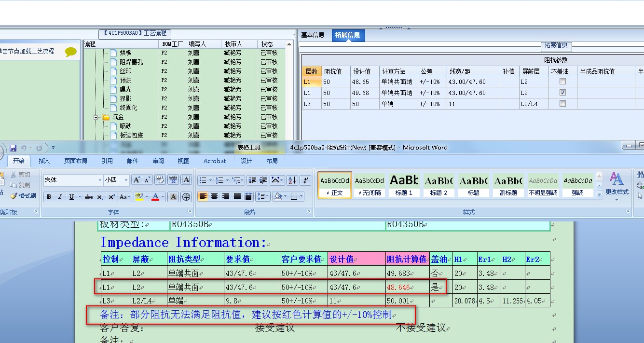The height and width of the screenshot is (343, 644).
Task: Click the shading paint bucket fill button
Action: tap(277, 196)
